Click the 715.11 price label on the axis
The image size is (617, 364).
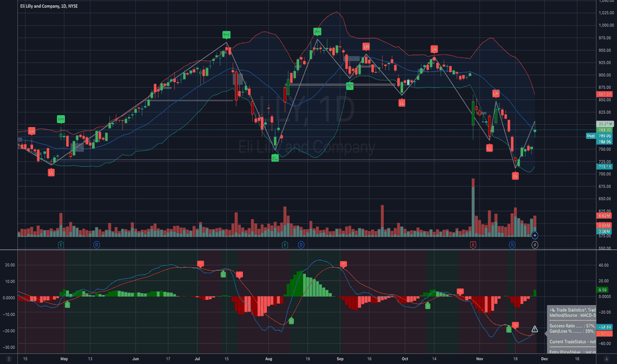point(604,167)
